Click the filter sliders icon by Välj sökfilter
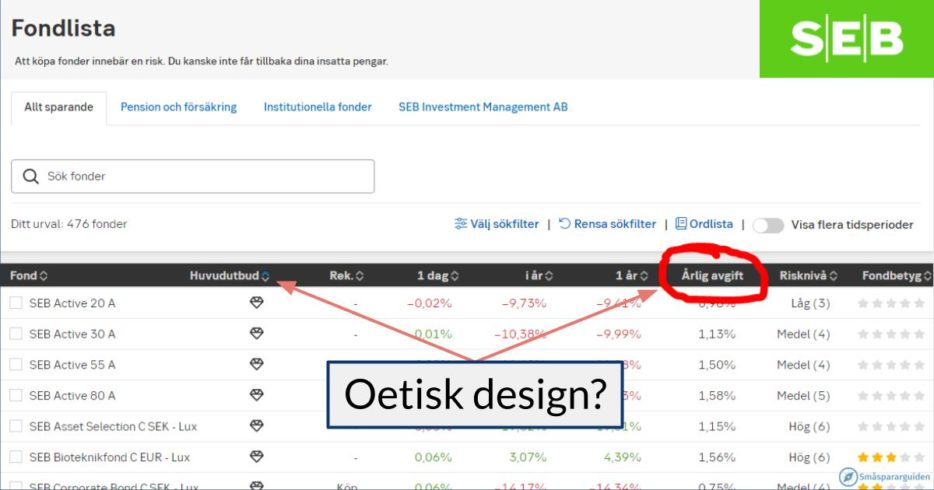Viewport: 934px width, 490px height. 460,224
